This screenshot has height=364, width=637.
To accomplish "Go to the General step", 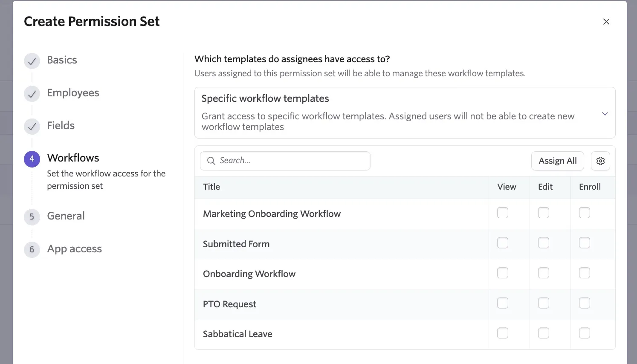I will (x=66, y=216).
